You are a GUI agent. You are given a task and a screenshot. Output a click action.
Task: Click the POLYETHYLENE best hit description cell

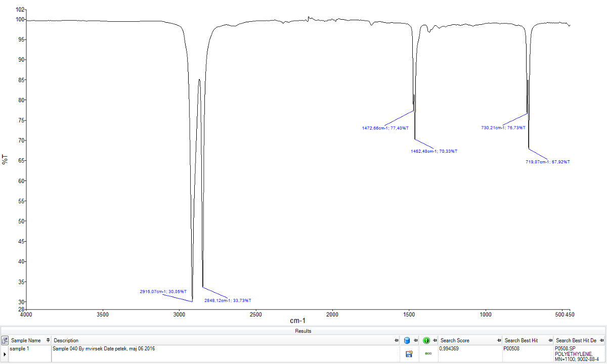(x=580, y=353)
